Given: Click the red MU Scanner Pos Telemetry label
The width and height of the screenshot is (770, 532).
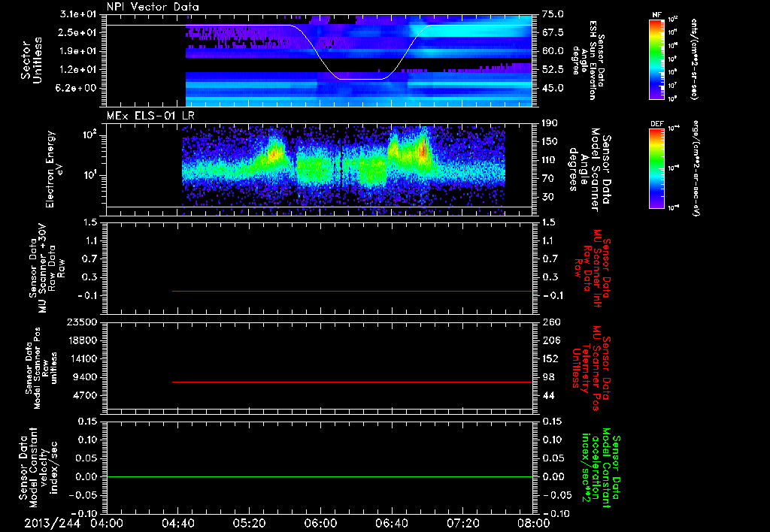Looking at the screenshot, I should click(x=592, y=368).
